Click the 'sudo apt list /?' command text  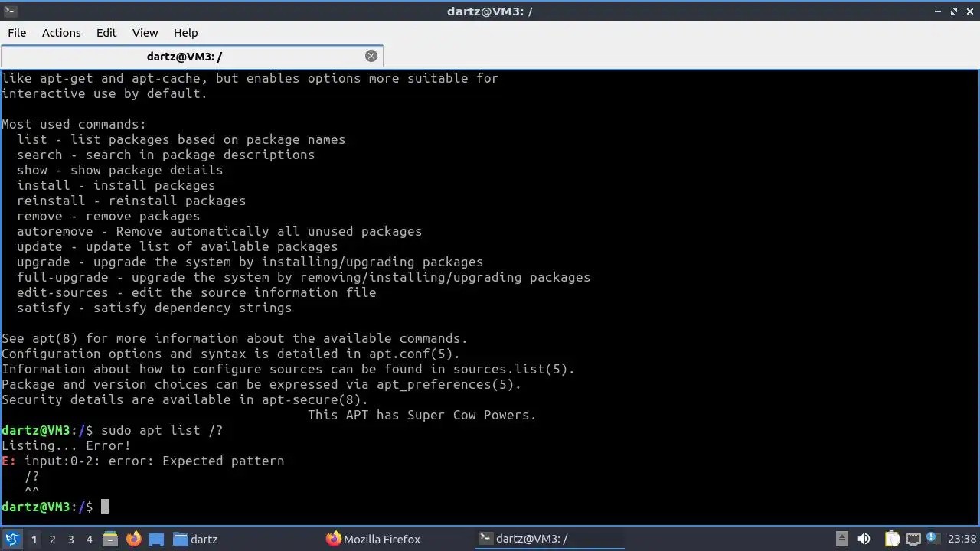click(162, 430)
